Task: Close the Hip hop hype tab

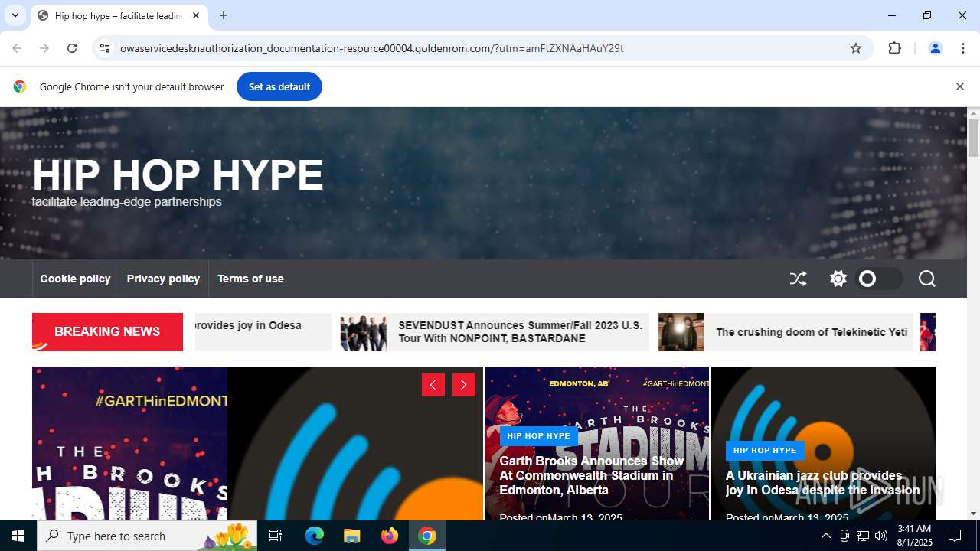Action: 196,15
